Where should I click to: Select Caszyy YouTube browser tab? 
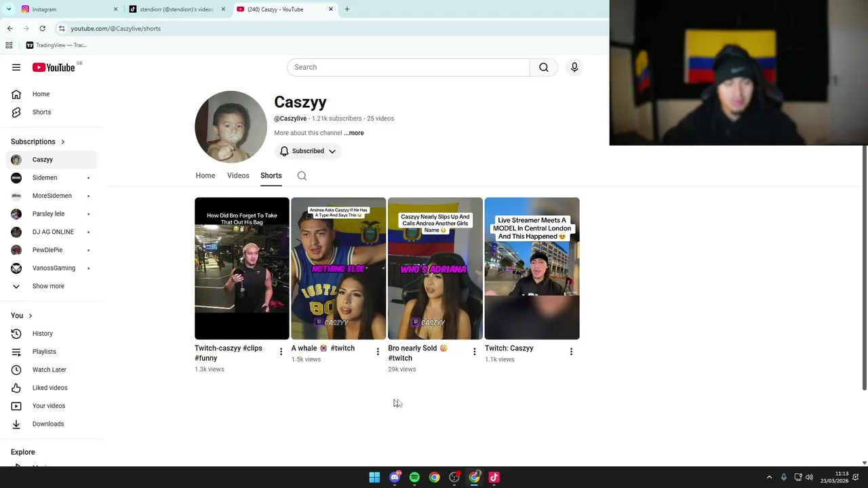[285, 9]
